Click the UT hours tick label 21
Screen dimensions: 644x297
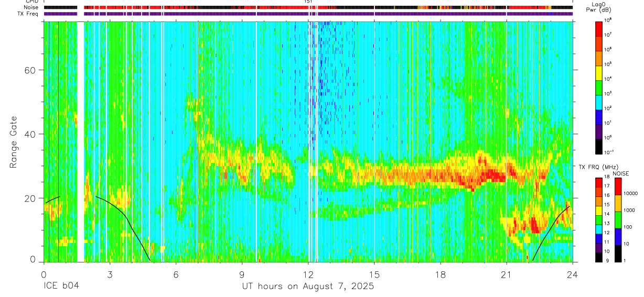(x=507, y=274)
